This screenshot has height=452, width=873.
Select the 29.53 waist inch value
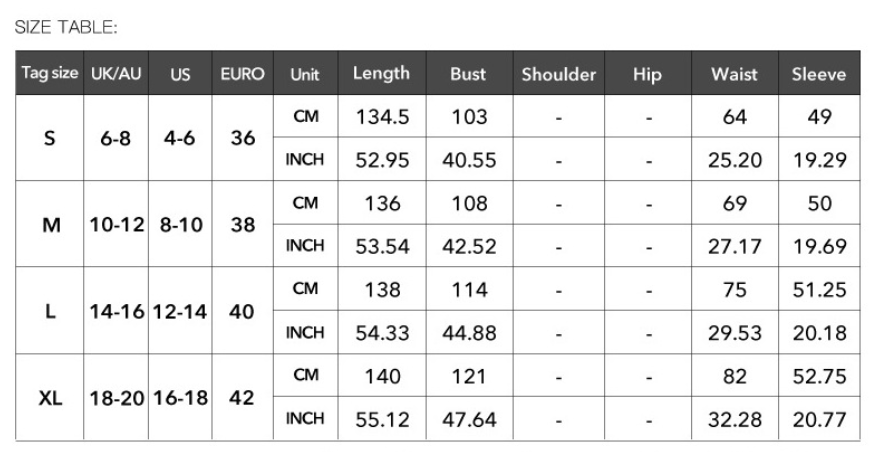pos(734,333)
